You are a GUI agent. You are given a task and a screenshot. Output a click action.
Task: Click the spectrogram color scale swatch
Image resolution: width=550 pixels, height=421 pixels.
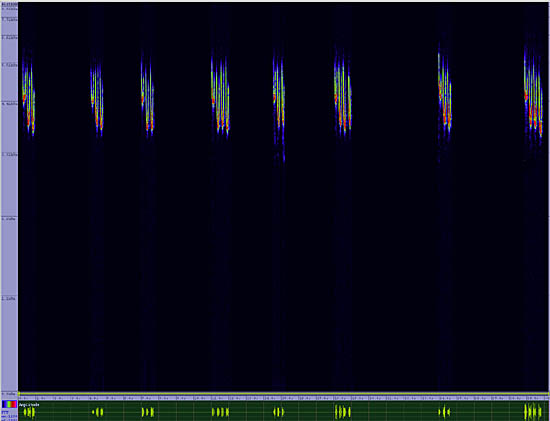point(9,404)
